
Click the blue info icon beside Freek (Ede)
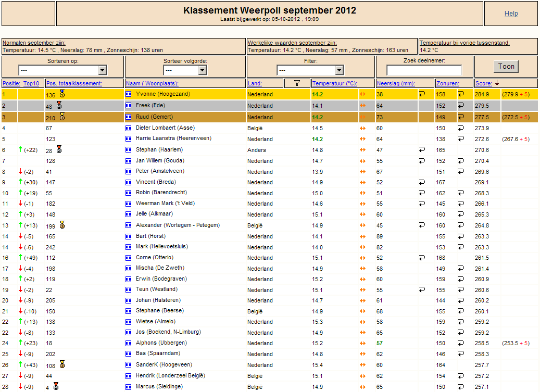click(129, 105)
